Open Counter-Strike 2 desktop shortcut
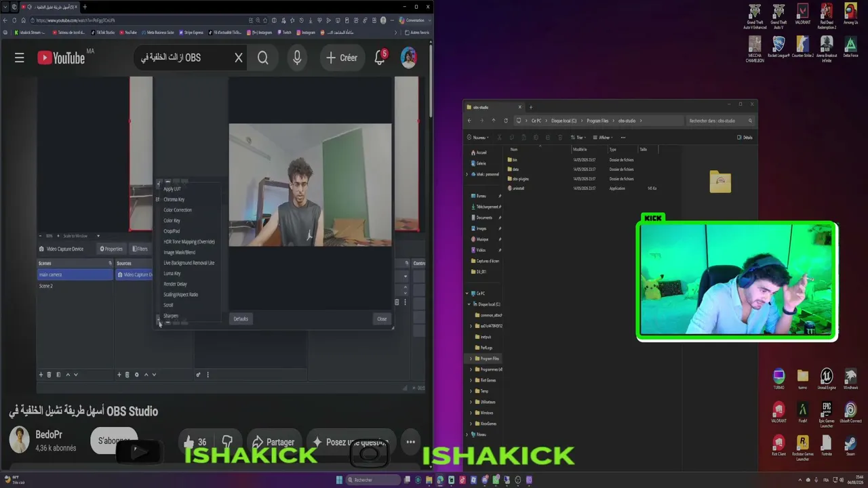 coord(803,47)
